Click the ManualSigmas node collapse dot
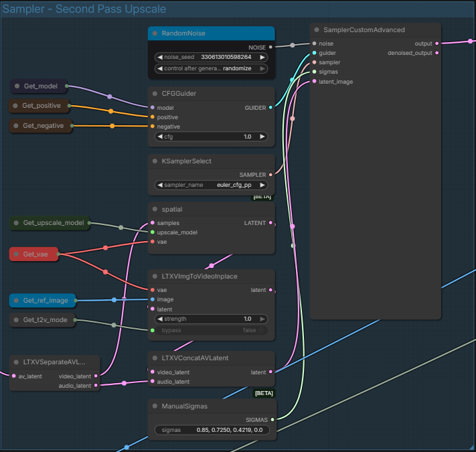The image size is (476, 452). click(x=155, y=406)
